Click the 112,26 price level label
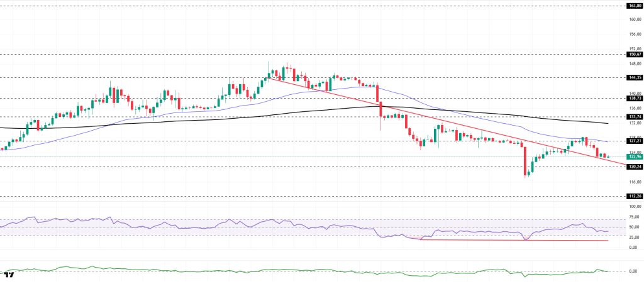 633,196
